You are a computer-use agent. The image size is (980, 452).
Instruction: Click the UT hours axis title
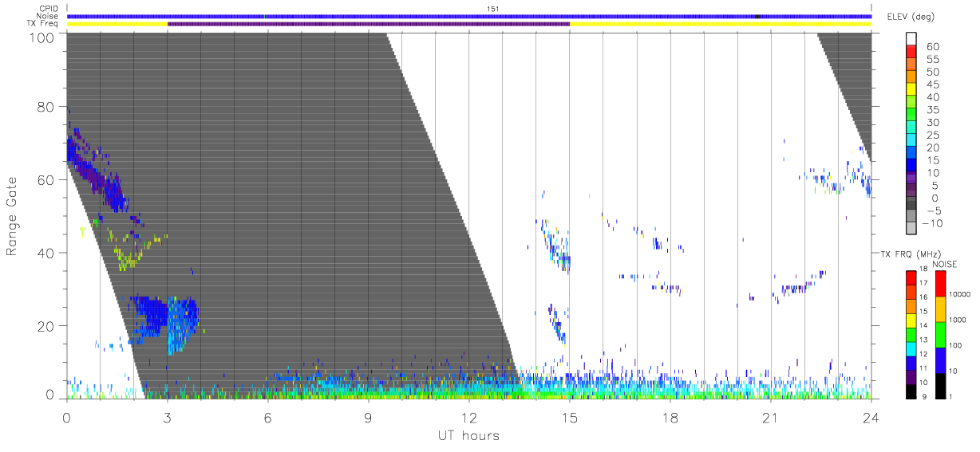point(469,435)
